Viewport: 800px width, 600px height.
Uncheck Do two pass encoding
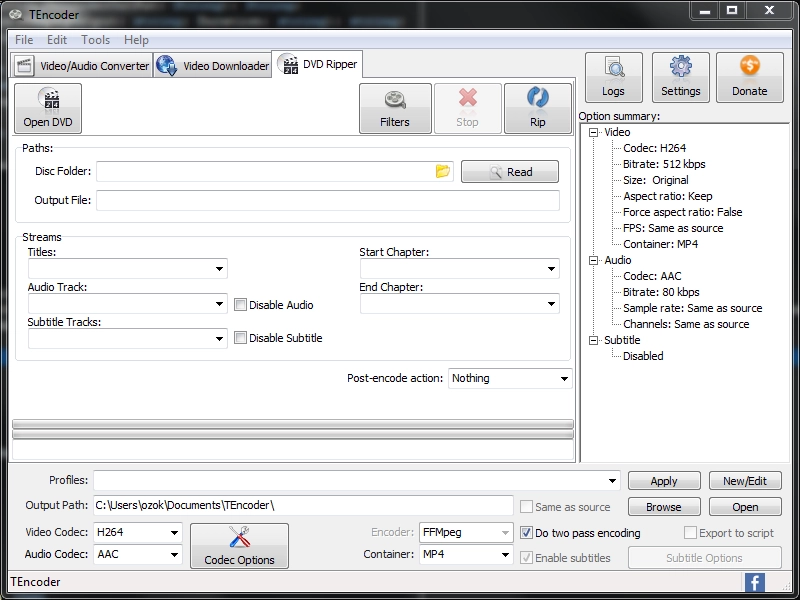coord(526,533)
